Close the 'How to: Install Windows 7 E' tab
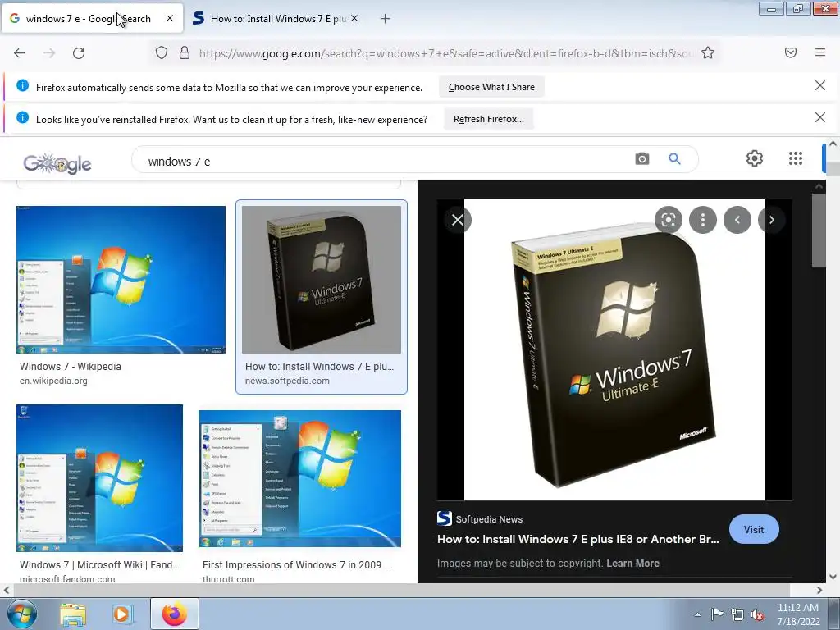This screenshot has width=840, height=630. click(354, 18)
